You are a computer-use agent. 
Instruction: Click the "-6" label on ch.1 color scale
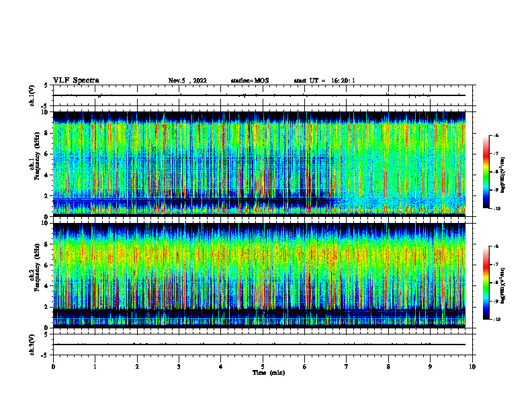point(495,135)
